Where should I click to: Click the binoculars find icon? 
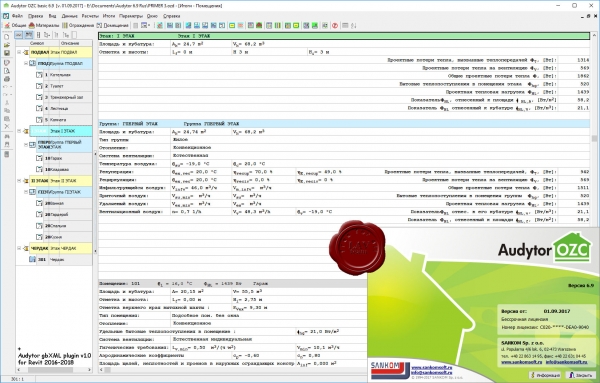[7, 136]
